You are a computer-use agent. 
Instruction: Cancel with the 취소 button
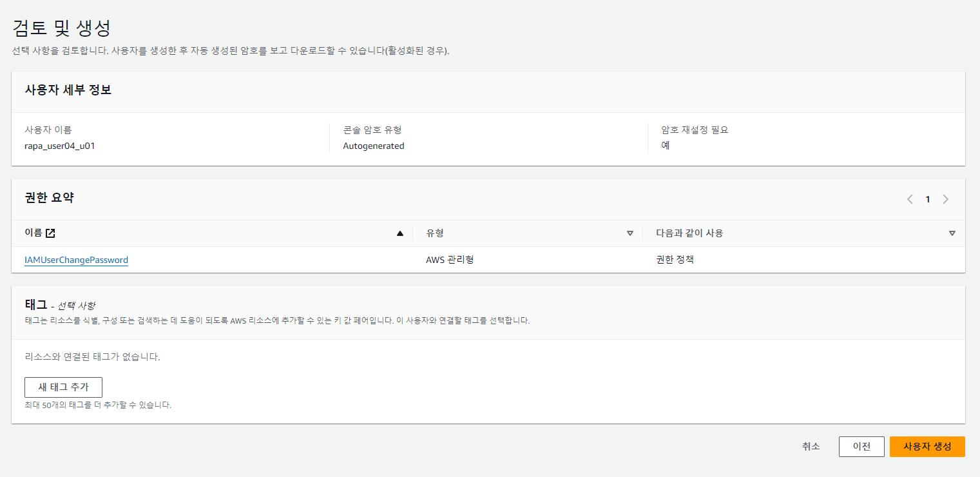tap(811, 446)
